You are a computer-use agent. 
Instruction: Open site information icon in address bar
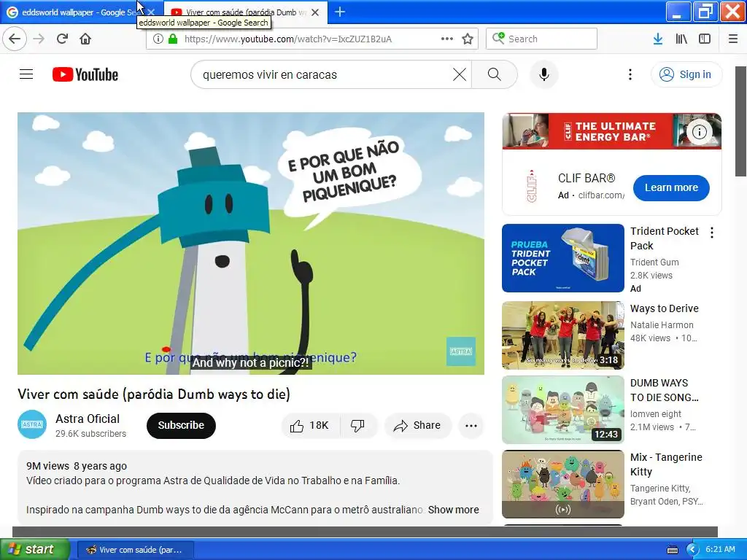click(158, 39)
